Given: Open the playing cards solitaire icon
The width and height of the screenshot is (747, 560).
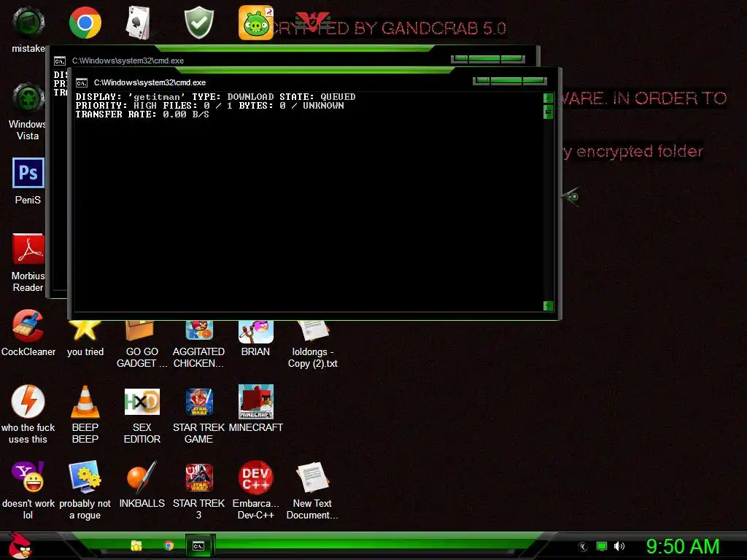Looking at the screenshot, I should pos(138,23).
